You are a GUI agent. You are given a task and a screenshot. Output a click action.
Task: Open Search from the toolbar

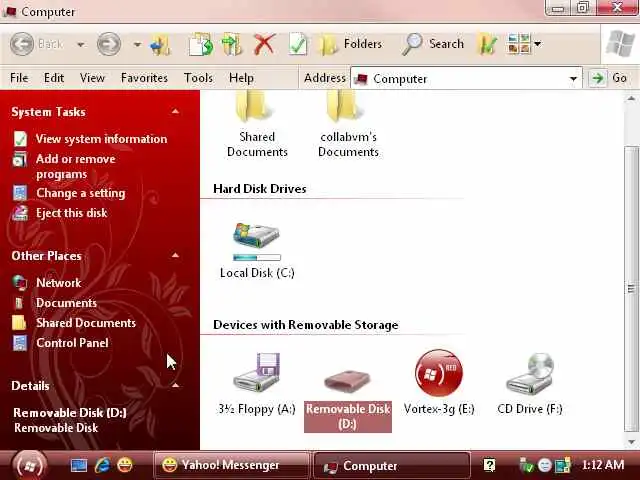pos(433,44)
